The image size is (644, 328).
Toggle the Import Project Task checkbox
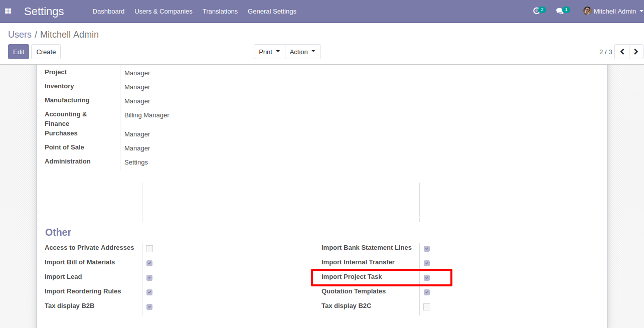click(427, 278)
